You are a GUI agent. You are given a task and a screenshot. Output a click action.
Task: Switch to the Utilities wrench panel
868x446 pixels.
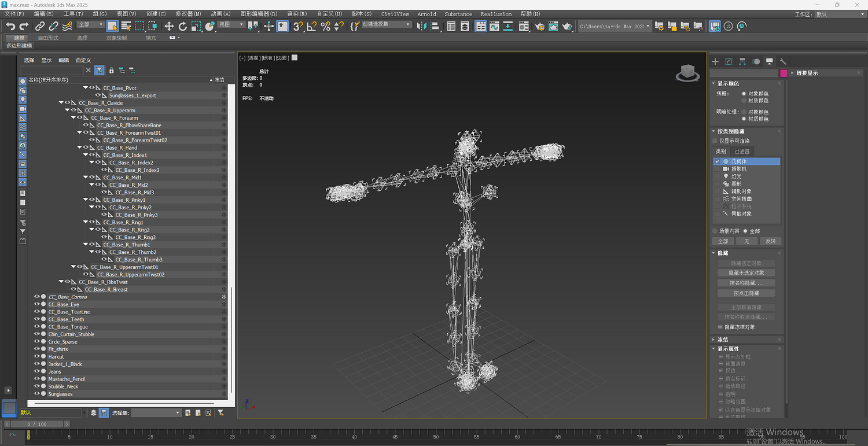click(x=783, y=61)
